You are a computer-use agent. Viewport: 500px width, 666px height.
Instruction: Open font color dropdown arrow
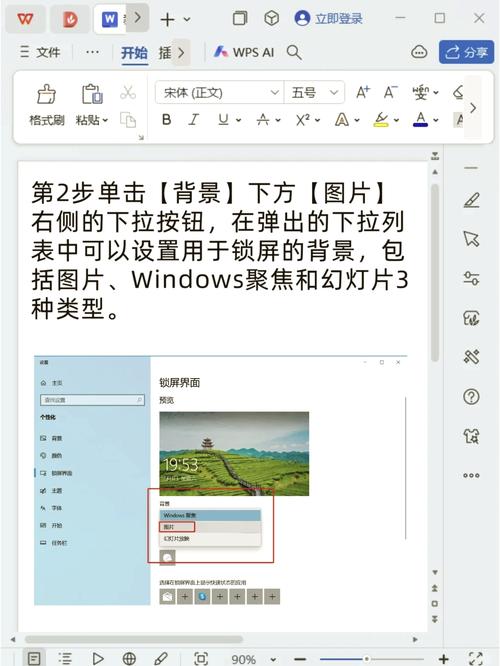point(436,121)
